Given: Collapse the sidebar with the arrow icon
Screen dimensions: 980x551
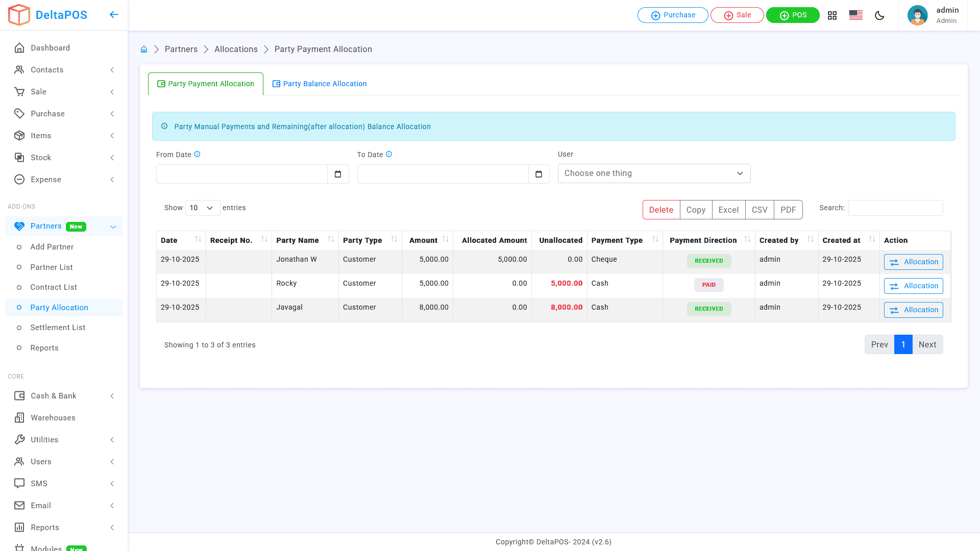Looking at the screenshot, I should (114, 15).
